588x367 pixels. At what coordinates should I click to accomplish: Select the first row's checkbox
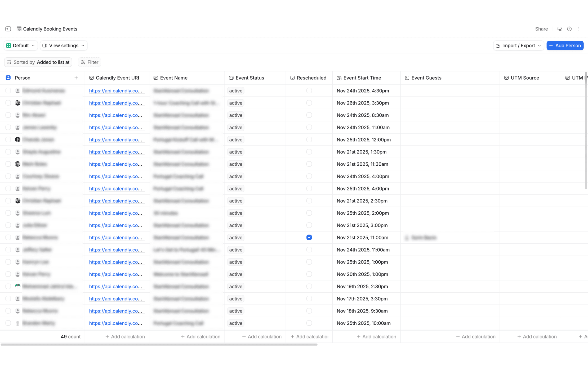(x=8, y=91)
